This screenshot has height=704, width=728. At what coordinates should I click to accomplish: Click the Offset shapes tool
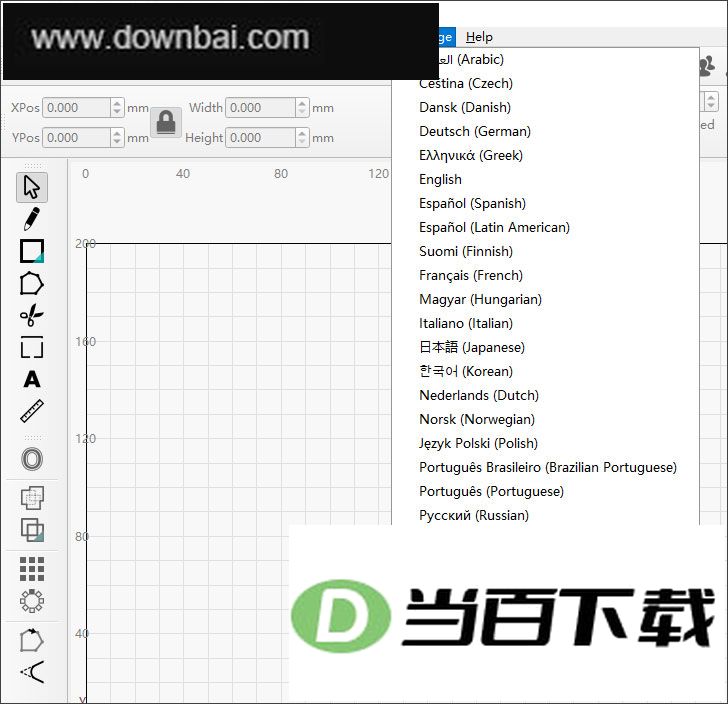[x=32, y=459]
